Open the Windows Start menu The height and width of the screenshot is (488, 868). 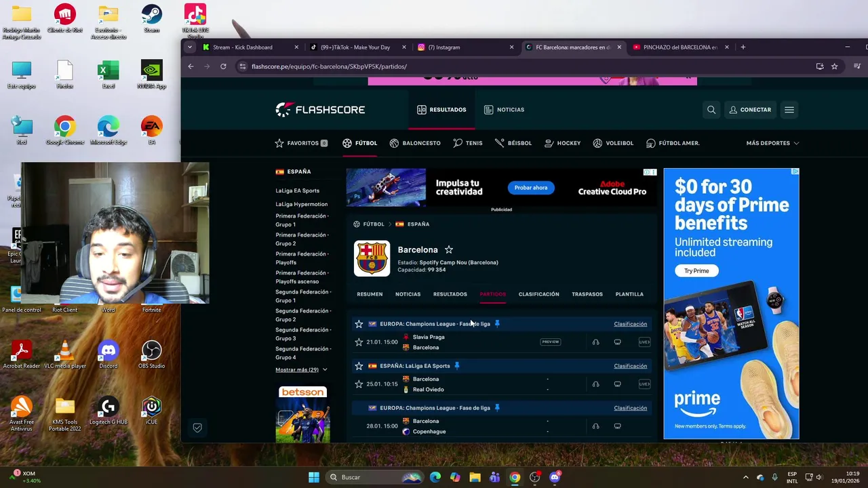tap(313, 477)
